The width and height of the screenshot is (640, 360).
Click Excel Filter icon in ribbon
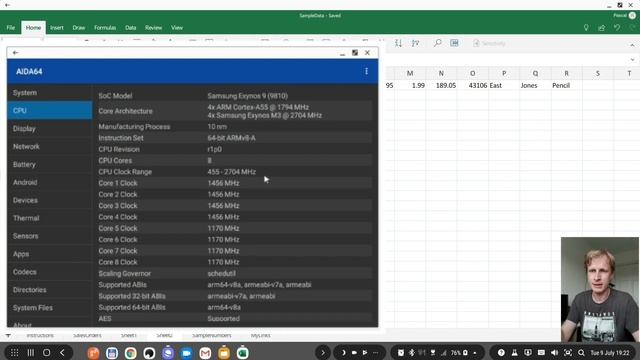coord(416,43)
